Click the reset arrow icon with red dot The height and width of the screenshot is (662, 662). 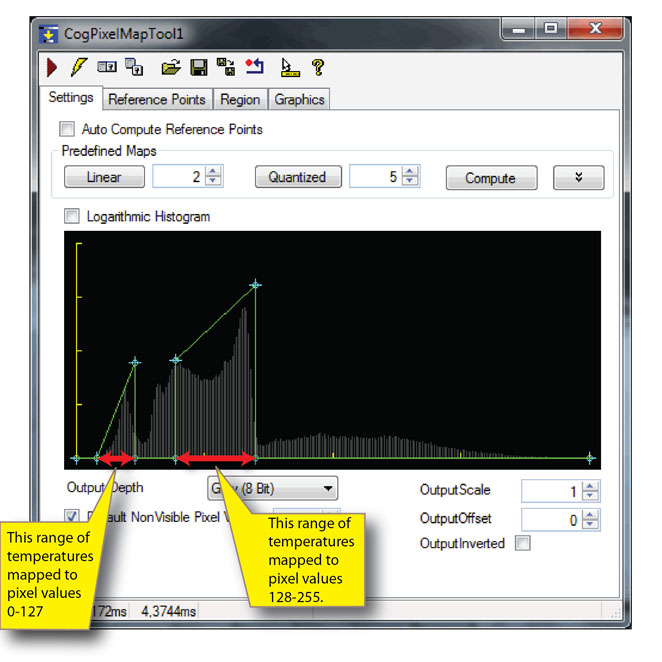point(255,67)
